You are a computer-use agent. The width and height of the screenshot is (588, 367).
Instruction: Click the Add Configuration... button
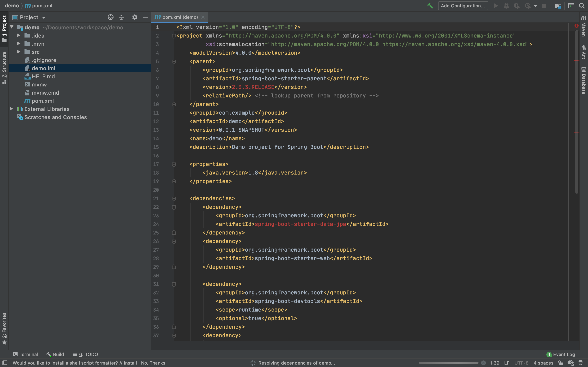463,6
